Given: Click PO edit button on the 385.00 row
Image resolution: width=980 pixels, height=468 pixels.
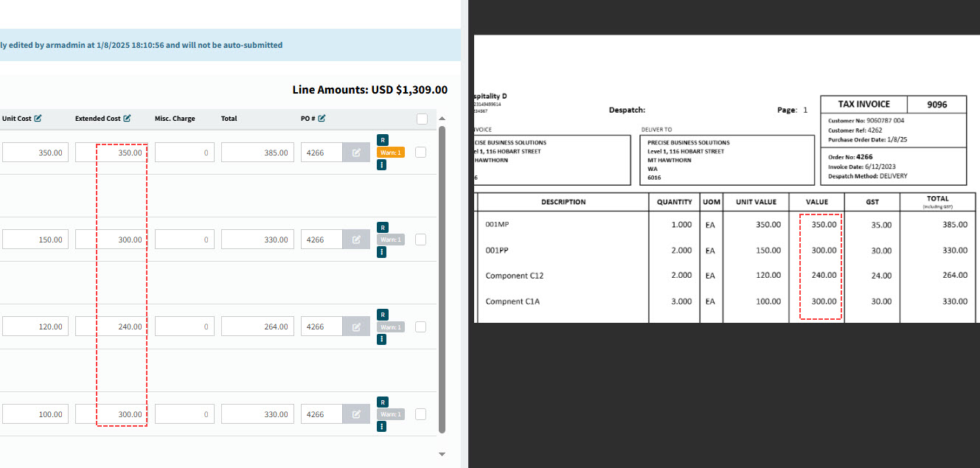Looking at the screenshot, I should [x=356, y=153].
